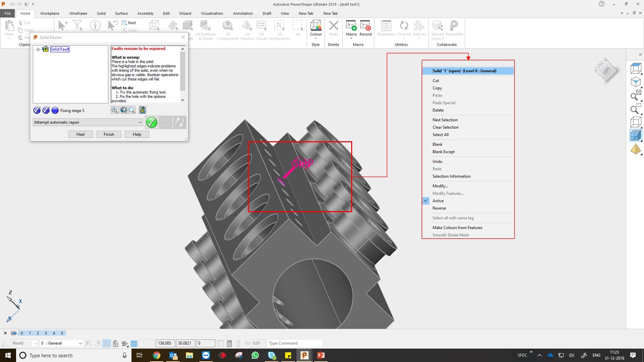Click the Next selection command
This screenshot has width=644, height=362.
pos(129,23)
